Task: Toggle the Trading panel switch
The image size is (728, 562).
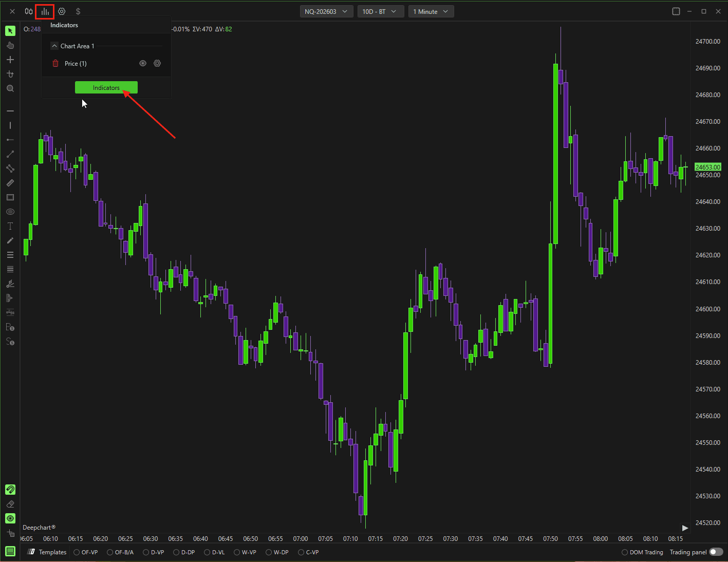Action: click(716, 552)
